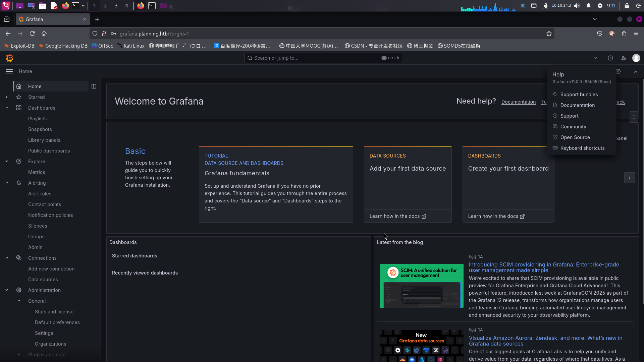This screenshot has height=362, width=644.
Task: Click the Firefox URL address bar
Action: 322,34
